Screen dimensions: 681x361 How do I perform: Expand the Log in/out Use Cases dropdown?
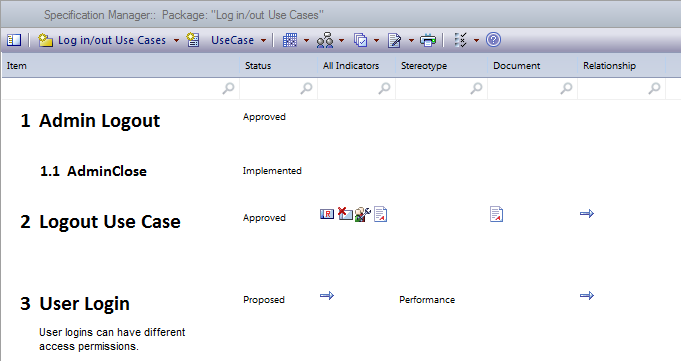coord(176,40)
